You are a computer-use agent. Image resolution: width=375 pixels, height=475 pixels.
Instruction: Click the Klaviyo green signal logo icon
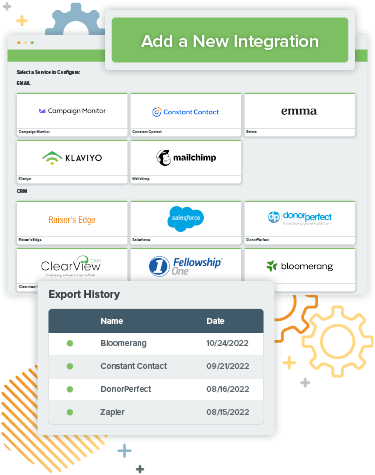52,158
